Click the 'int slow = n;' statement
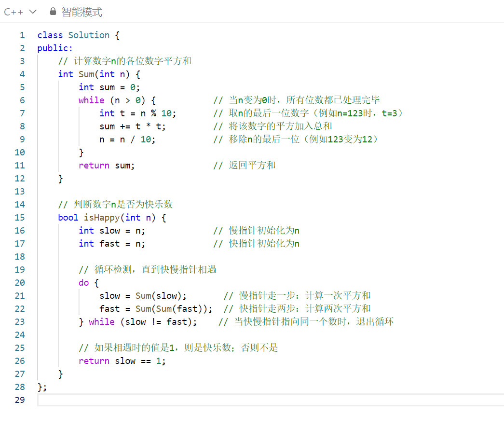The width and height of the screenshot is (504, 431). (x=112, y=231)
